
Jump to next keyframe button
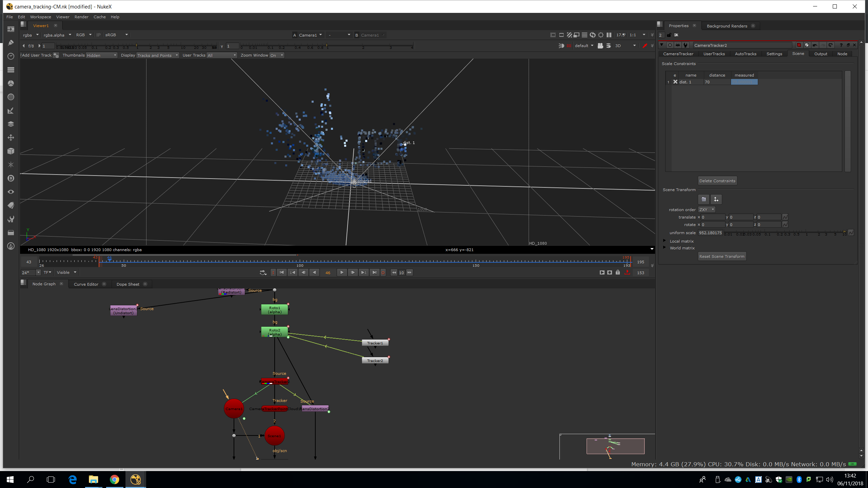point(363,272)
